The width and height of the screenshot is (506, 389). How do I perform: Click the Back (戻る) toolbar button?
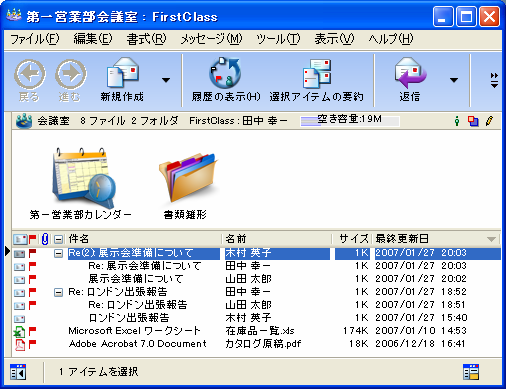pyautogui.click(x=29, y=80)
